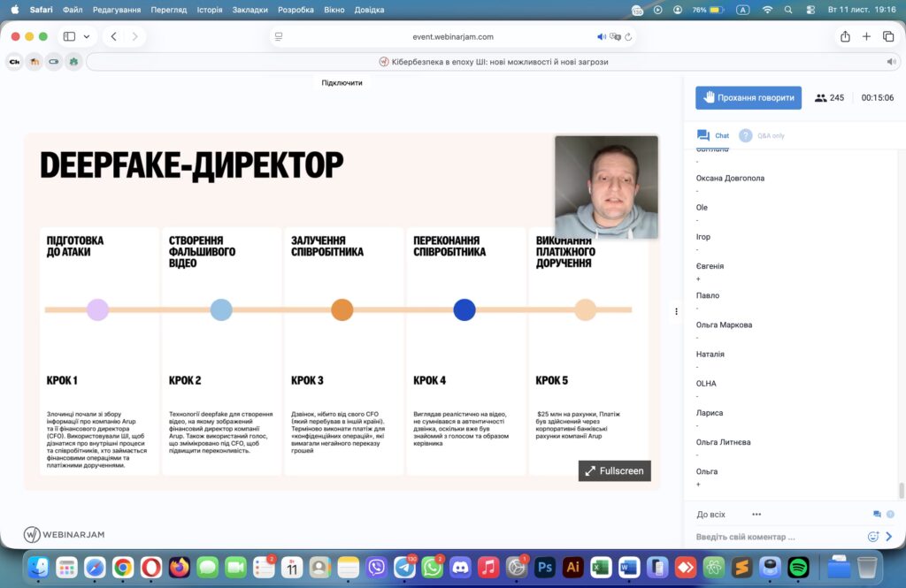Image resolution: width=906 pixels, height=588 pixels.
Task: Click the comment input field
Action: (777, 537)
